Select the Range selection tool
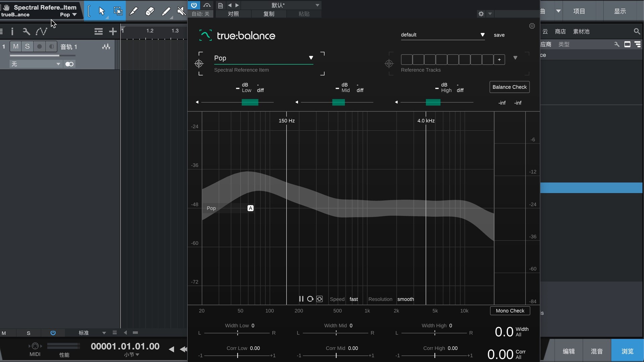Screen dimensions: 644x362 [x=118, y=11]
